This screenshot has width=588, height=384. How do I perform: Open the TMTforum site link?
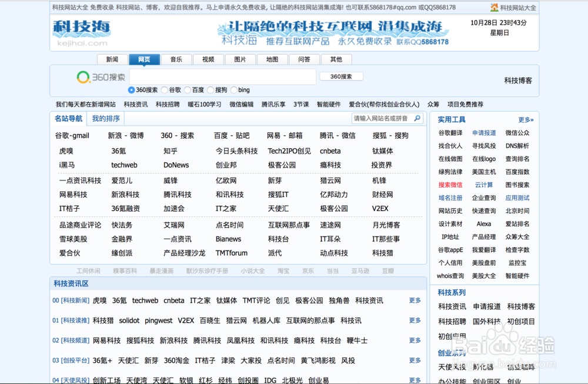(231, 253)
